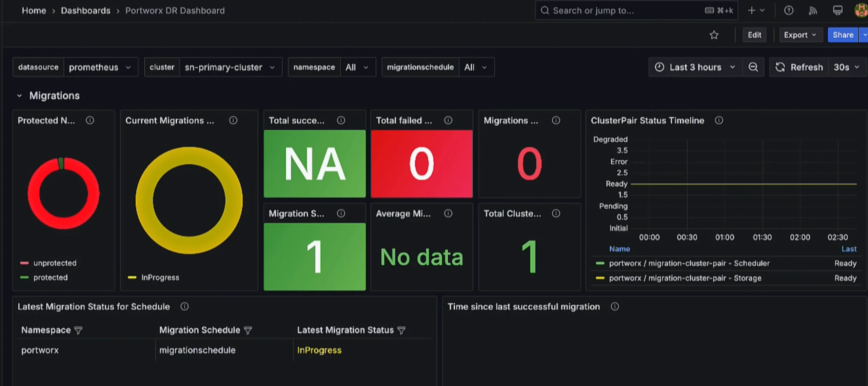
Task: Go to Dashboards breadcrumb
Action: [x=86, y=11]
